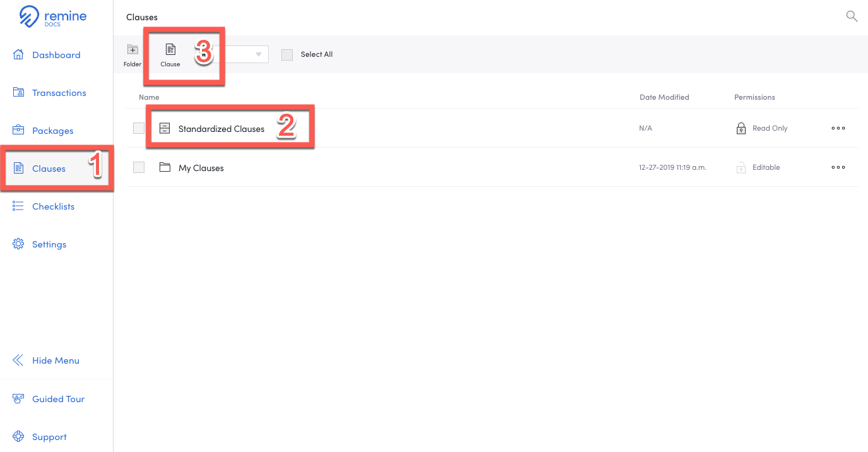
Task: Add a new Clause
Action: tap(170, 55)
